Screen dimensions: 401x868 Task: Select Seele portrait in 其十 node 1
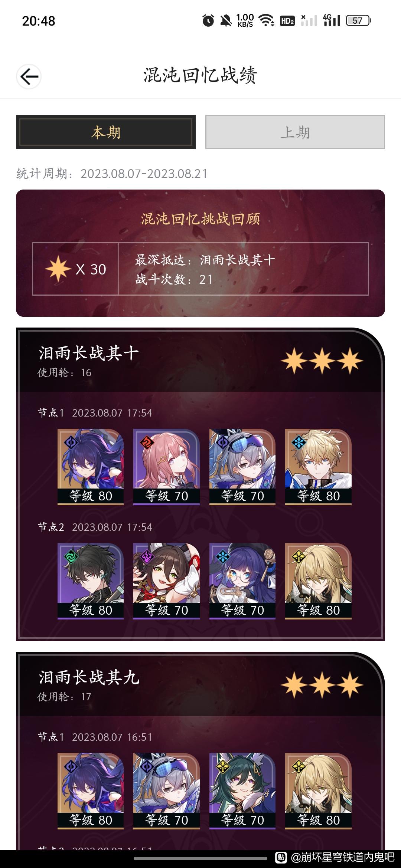(x=91, y=467)
